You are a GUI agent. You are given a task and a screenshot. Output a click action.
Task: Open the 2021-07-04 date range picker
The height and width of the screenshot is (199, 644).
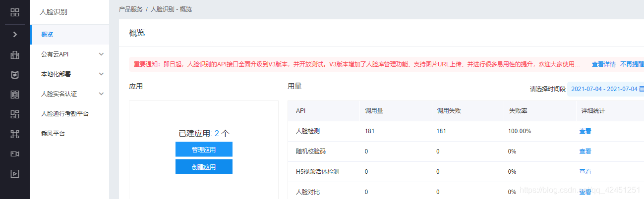(x=605, y=89)
